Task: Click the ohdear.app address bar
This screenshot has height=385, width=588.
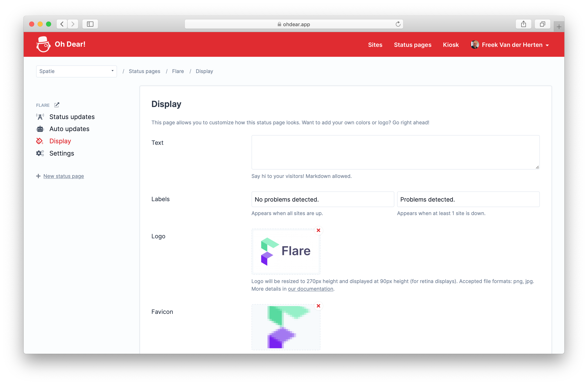Action: click(x=294, y=24)
